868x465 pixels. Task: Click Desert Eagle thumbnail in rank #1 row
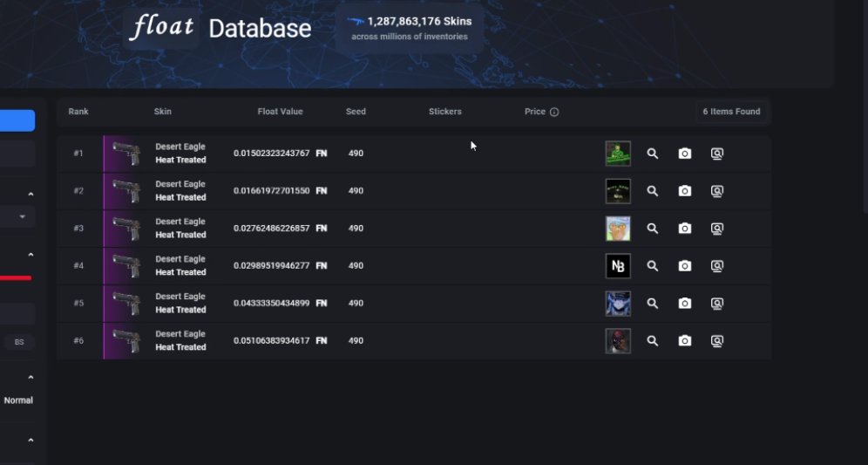click(126, 154)
